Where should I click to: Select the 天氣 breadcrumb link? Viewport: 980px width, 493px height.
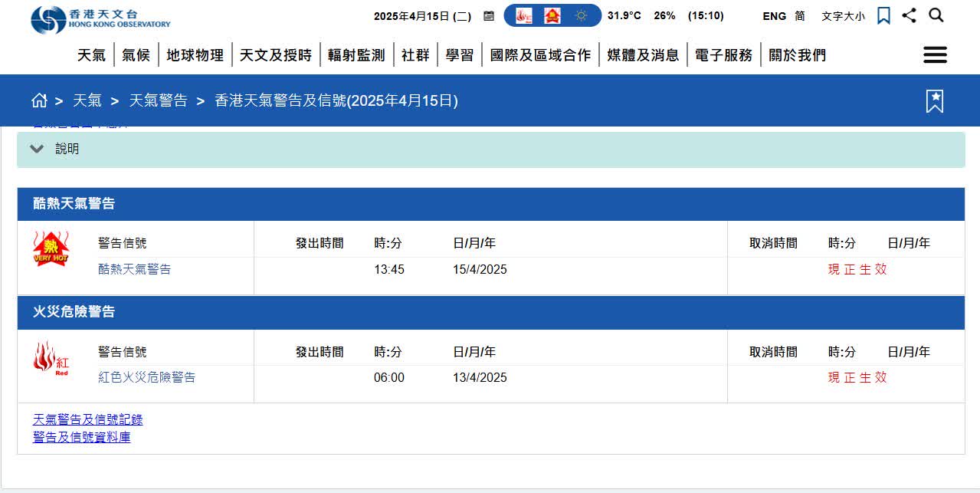87,100
